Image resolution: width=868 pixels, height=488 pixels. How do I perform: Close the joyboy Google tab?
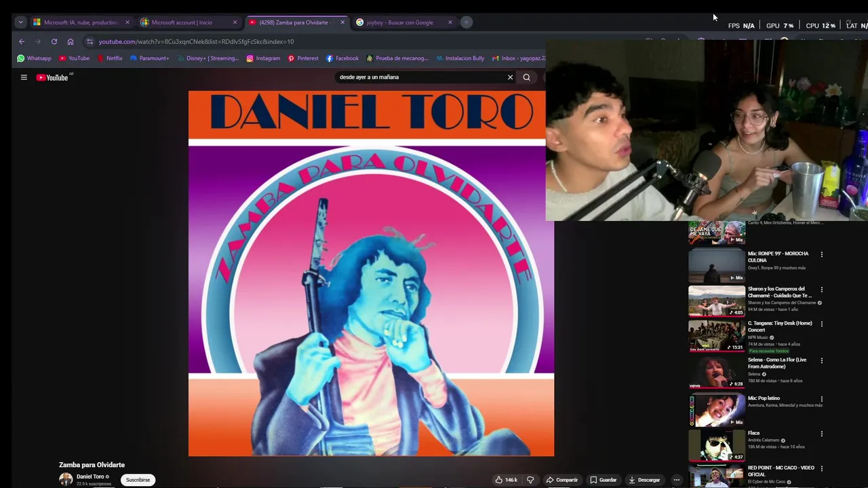[450, 22]
